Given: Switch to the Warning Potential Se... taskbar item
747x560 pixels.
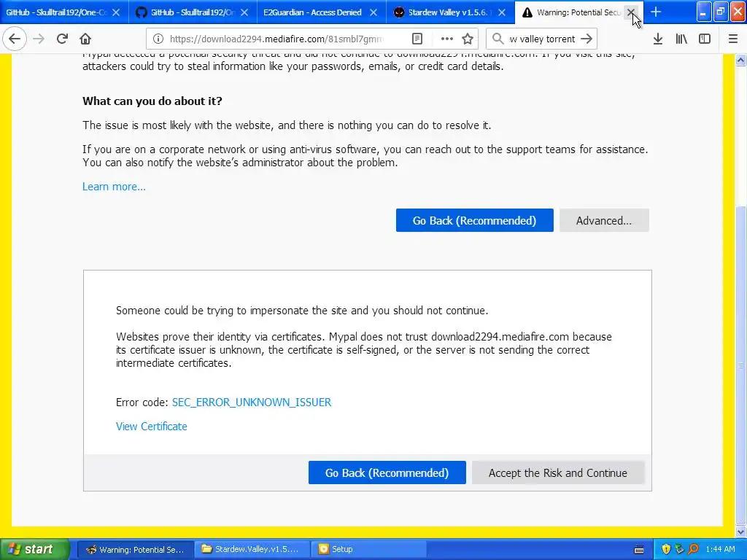Looking at the screenshot, I should [x=135, y=550].
